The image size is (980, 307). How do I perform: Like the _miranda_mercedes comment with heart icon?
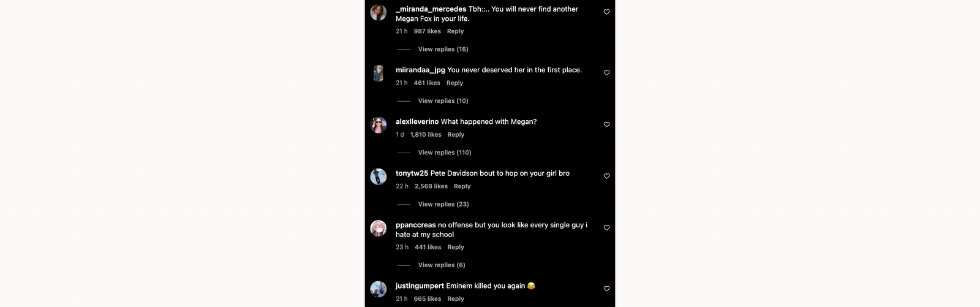coord(606,12)
